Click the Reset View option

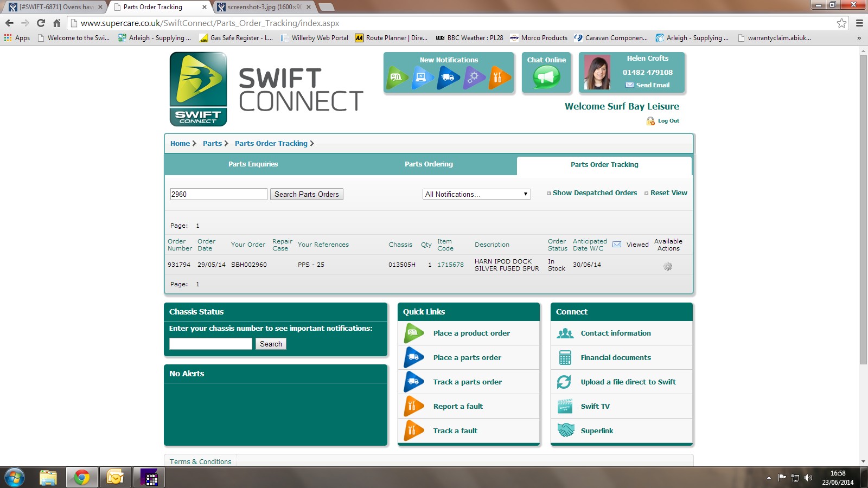click(668, 193)
